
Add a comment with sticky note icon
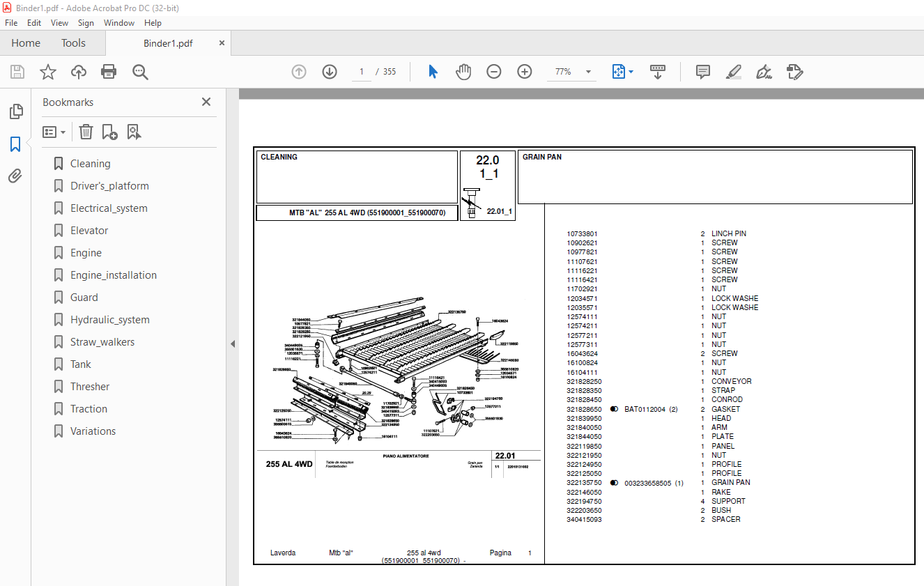point(703,72)
